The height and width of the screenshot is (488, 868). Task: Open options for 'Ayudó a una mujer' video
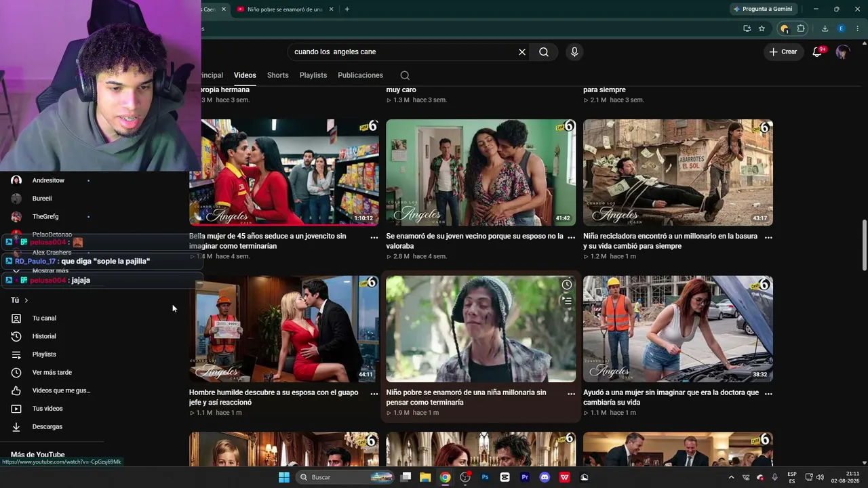coord(768,393)
